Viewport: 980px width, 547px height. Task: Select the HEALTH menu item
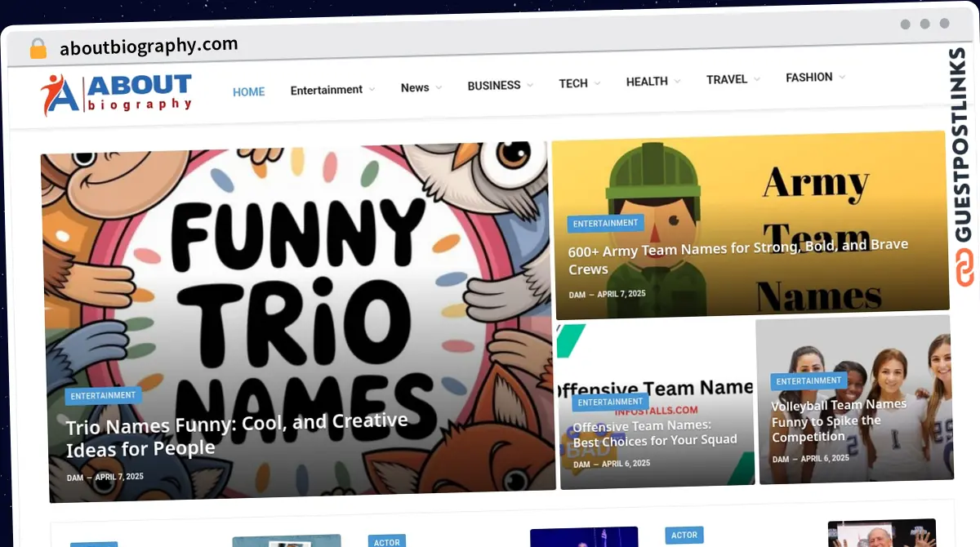click(x=647, y=82)
